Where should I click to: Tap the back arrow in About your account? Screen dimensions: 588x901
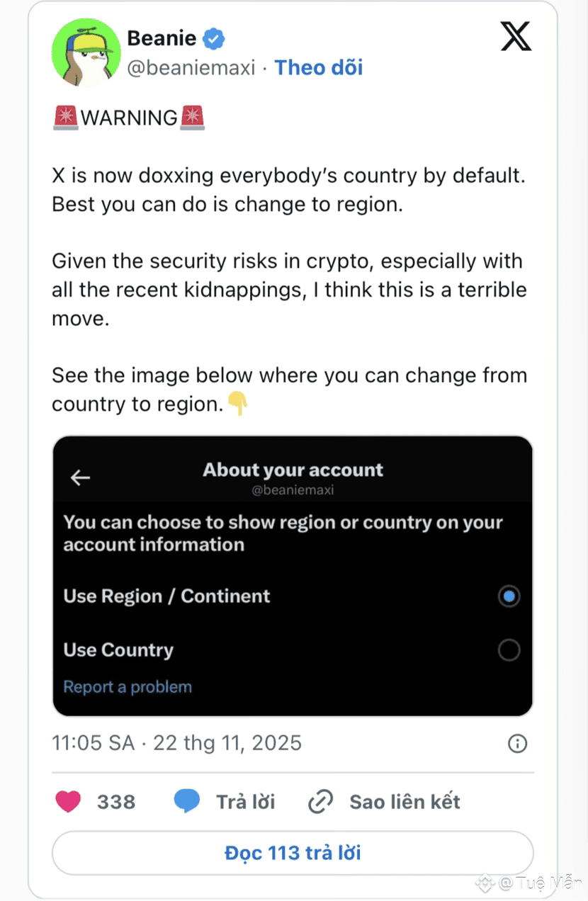(80, 478)
